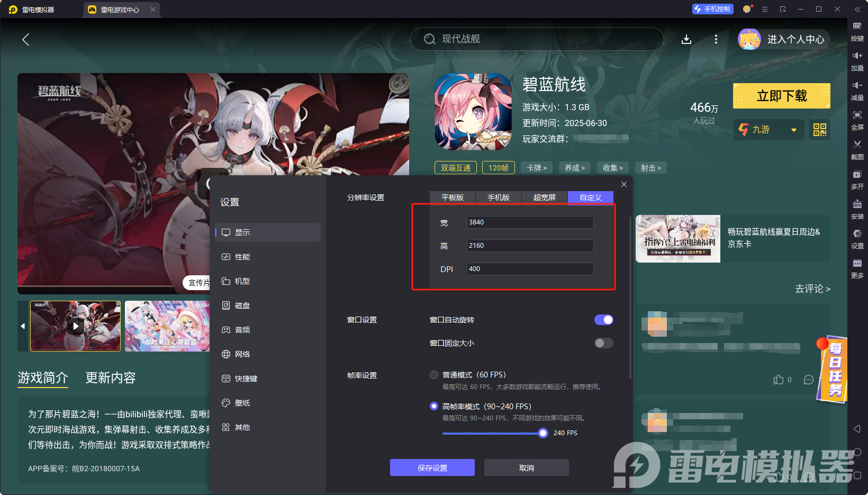Click the 立即下载 download button
Image resolution: width=868 pixels, height=495 pixels.
pos(782,96)
